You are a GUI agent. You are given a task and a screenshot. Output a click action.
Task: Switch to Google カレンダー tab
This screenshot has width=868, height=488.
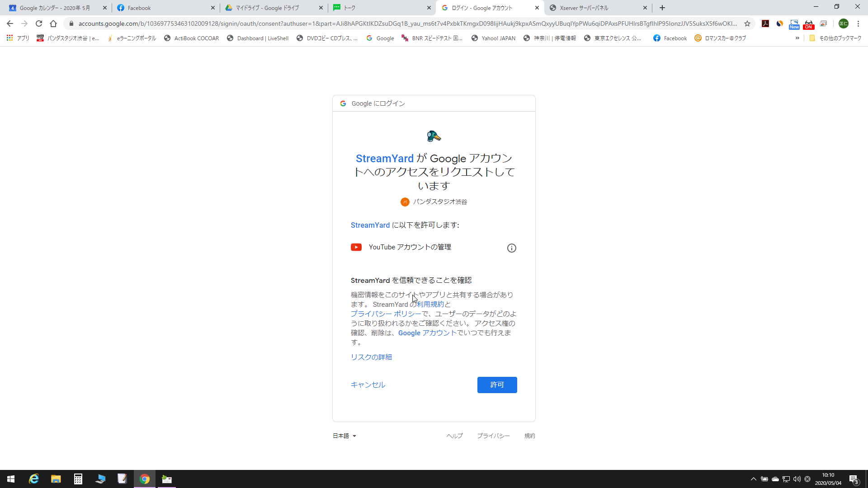pos(55,8)
